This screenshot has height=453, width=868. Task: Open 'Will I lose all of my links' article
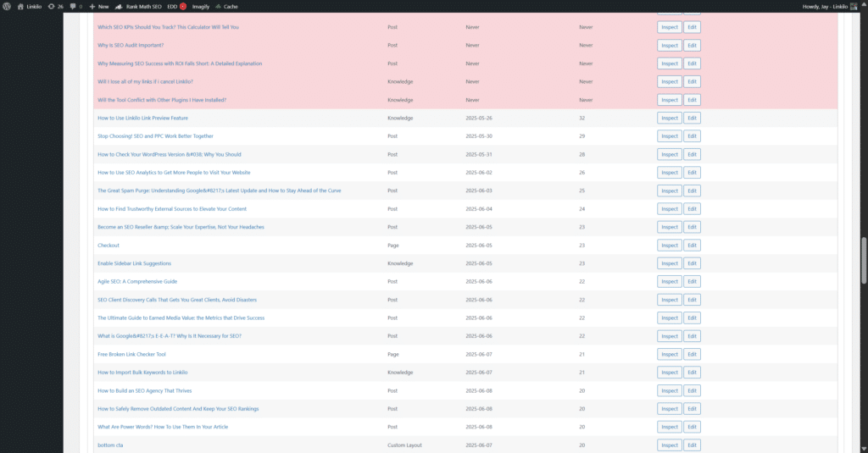[x=145, y=82]
